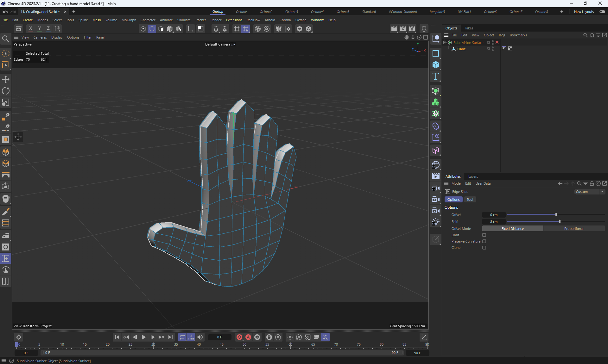Toggle the New Layouts switch
The image size is (608, 364).
(x=602, y=12)
